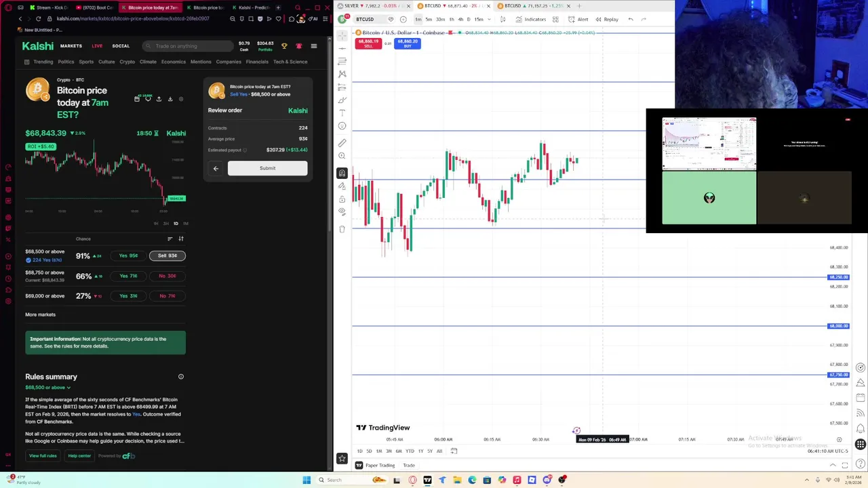Expand More markets

(x=40, y=314)
